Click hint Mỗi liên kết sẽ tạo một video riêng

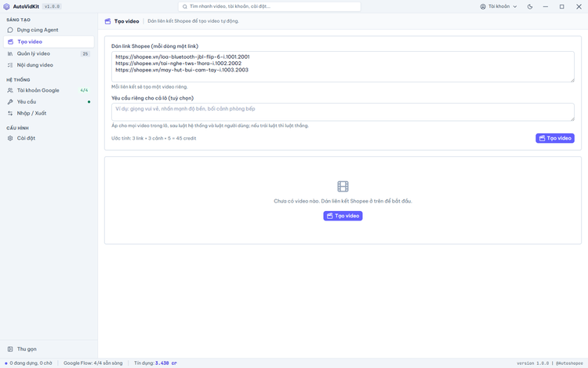(150, 86)
